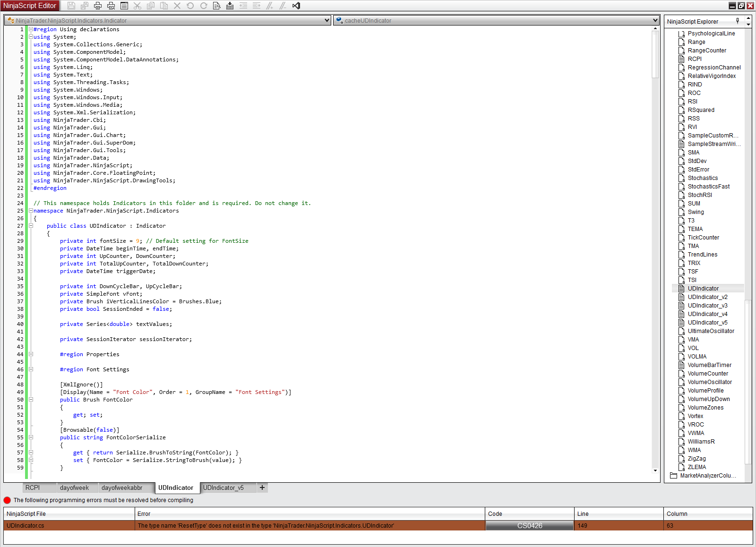Viewport: 756px width, 547px height.
Task: Click the file icon beside VolumeBarTimer
Action: click(x=681, y=365)
